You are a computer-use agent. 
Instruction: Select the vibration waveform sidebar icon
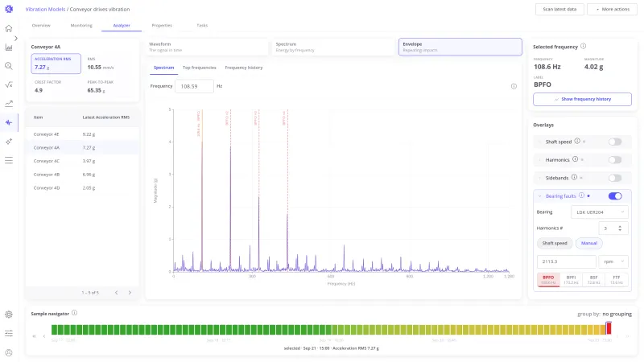pos(9,122)
